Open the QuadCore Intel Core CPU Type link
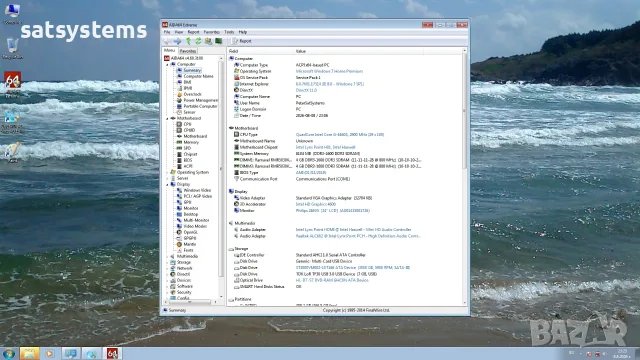The width and height of the screenshot is (640, 360). pyautogui.click(x=340, y=134)
